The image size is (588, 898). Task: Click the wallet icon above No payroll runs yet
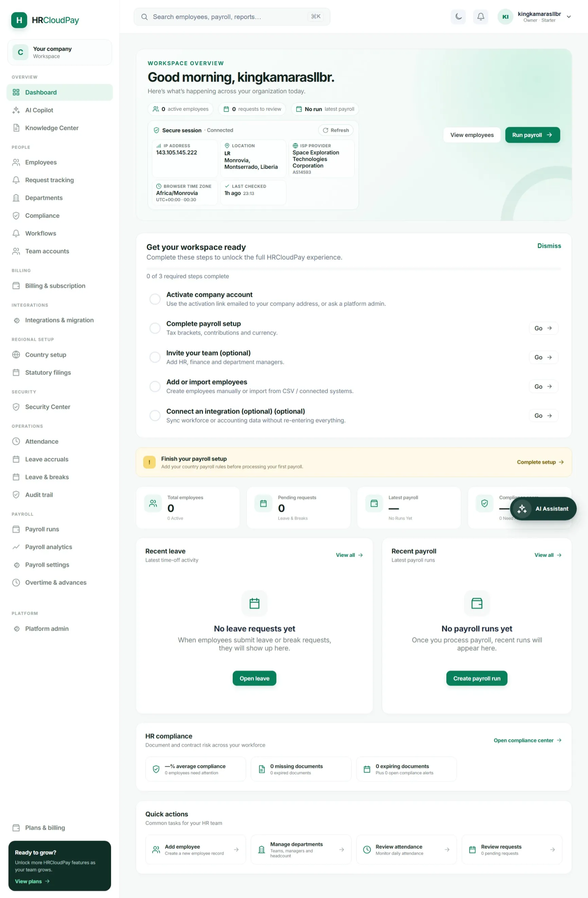pos(477,603)
